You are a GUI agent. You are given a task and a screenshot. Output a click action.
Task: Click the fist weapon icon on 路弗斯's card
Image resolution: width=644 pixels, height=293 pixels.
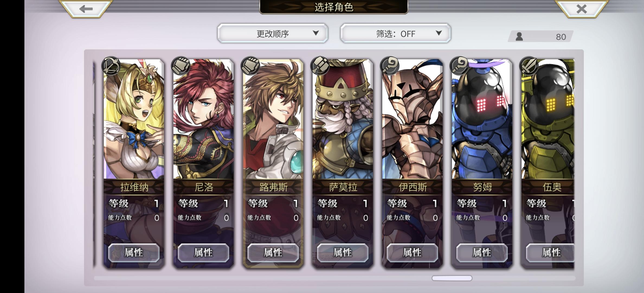pos(250,66)
